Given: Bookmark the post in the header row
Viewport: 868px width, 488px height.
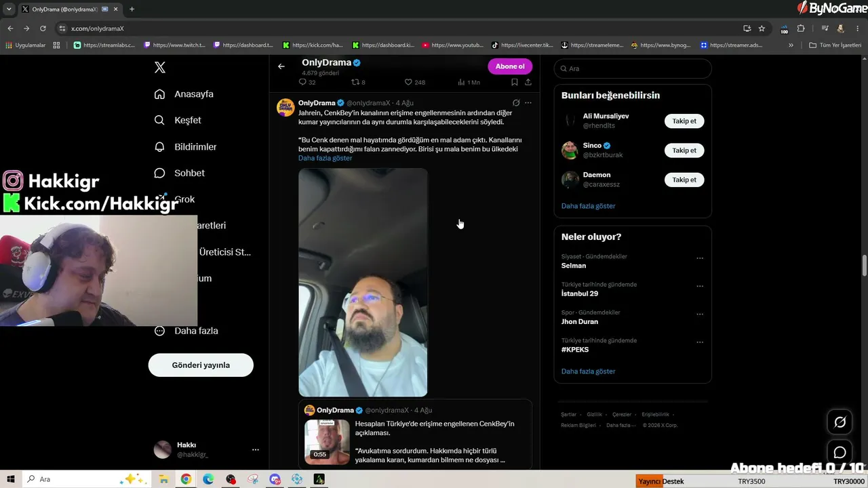Looking at the screenshot, I should coord(515,82).
